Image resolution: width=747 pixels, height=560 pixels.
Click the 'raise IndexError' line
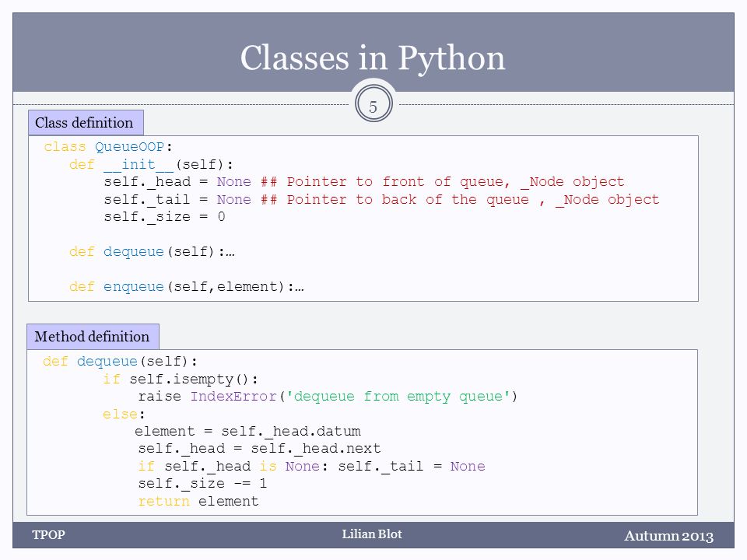click(x=328, y=396)
